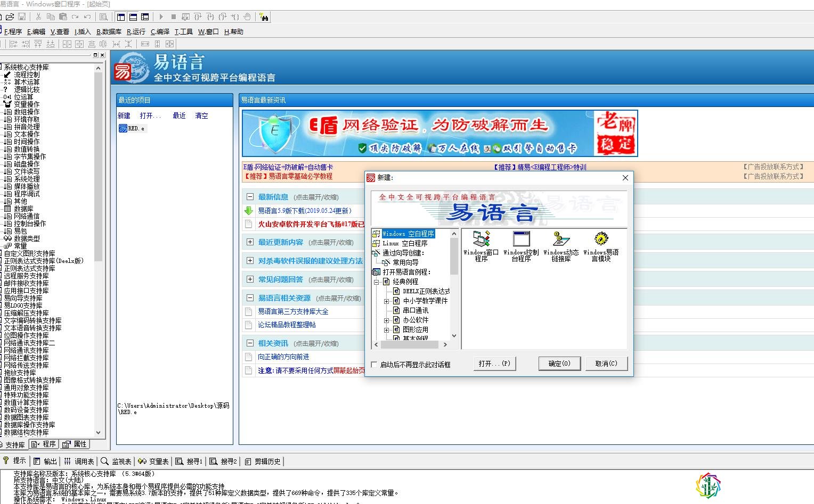Select the Windows控制台程序 project icon
This screenshot has width=814, height=504.
pyautogui.click(x=521, y=246)
